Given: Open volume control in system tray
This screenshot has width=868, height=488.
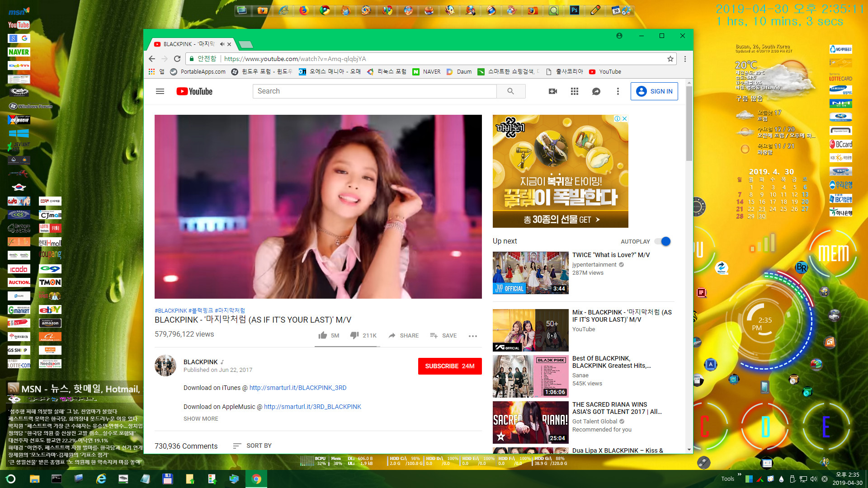Looking at the screenshot, I should tap(814, 479).
